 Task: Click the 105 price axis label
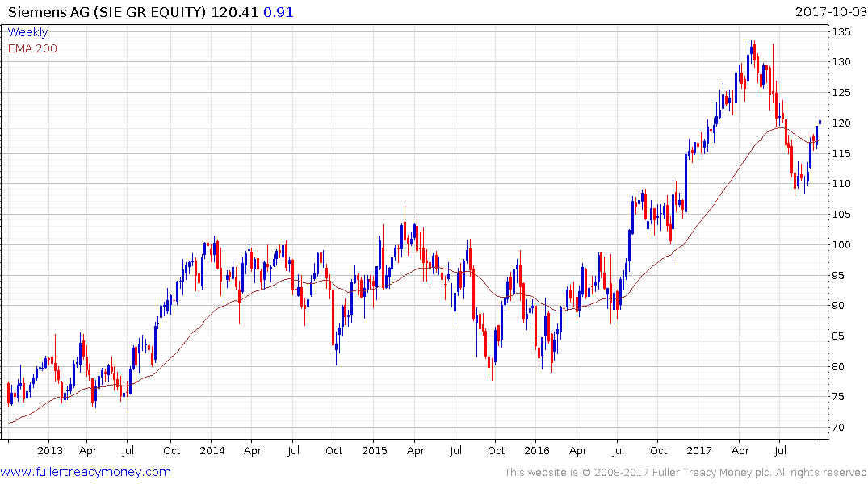tap(841, 214)
